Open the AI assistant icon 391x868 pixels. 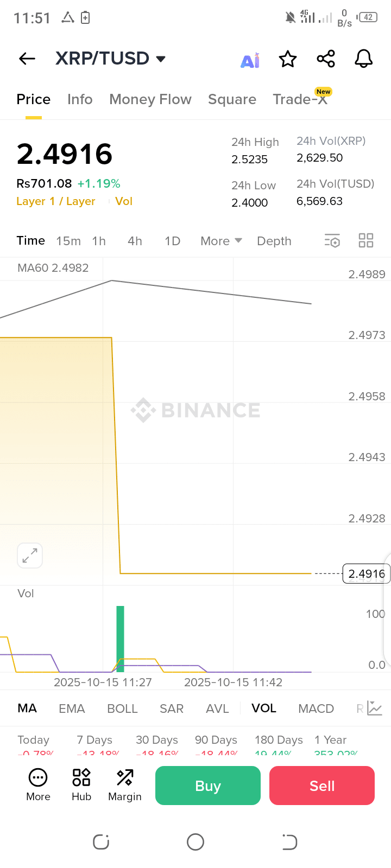(x=250, y=60)
